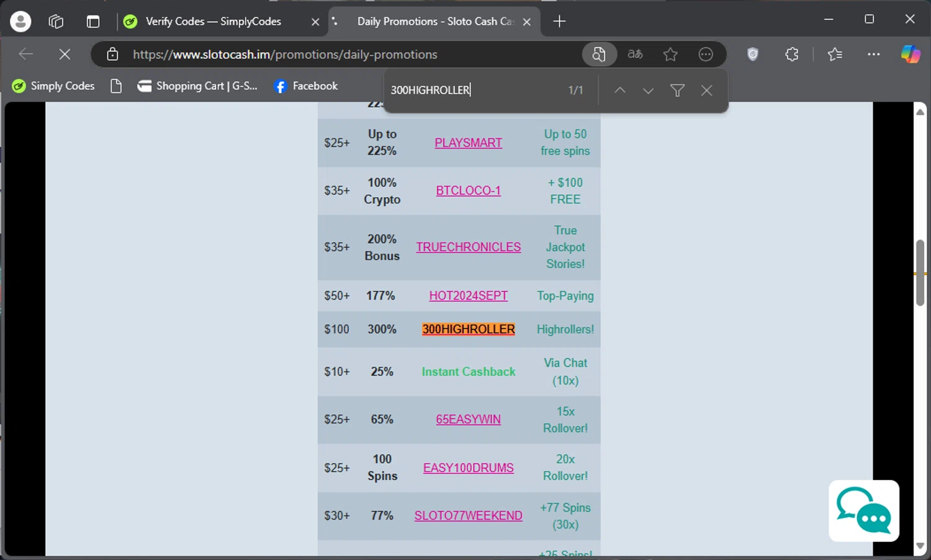The height and width of the screenshot is (560, 931).
Task: Click the 'Up to 50 free spins' text
Action: (565, 143)
